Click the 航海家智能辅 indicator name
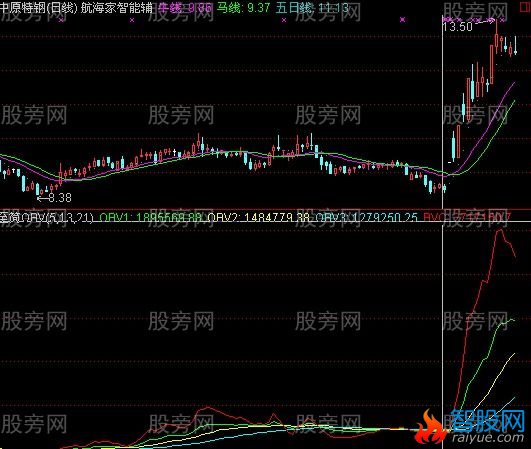This screenshot has height=449, width=531. point(116,7)
